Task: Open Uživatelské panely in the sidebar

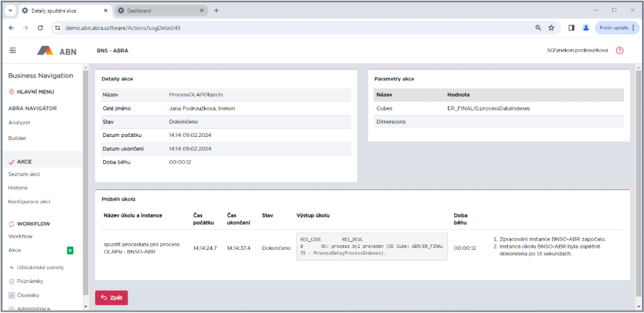Action: point(41,267)
